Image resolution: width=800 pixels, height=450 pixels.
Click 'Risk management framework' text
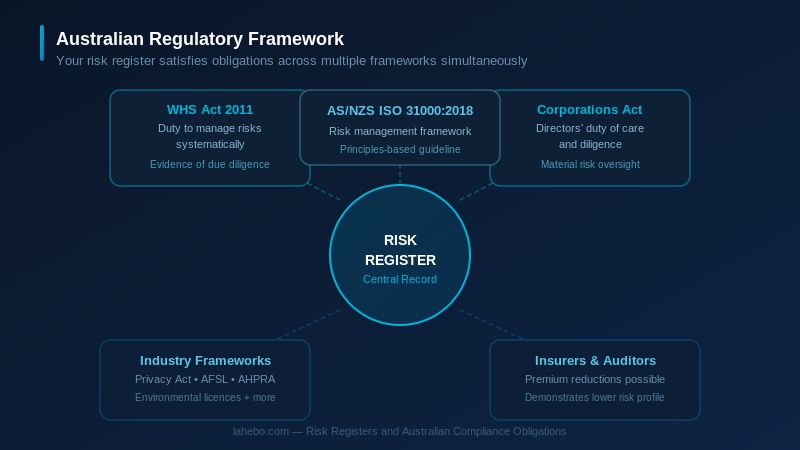click(400, 132)
